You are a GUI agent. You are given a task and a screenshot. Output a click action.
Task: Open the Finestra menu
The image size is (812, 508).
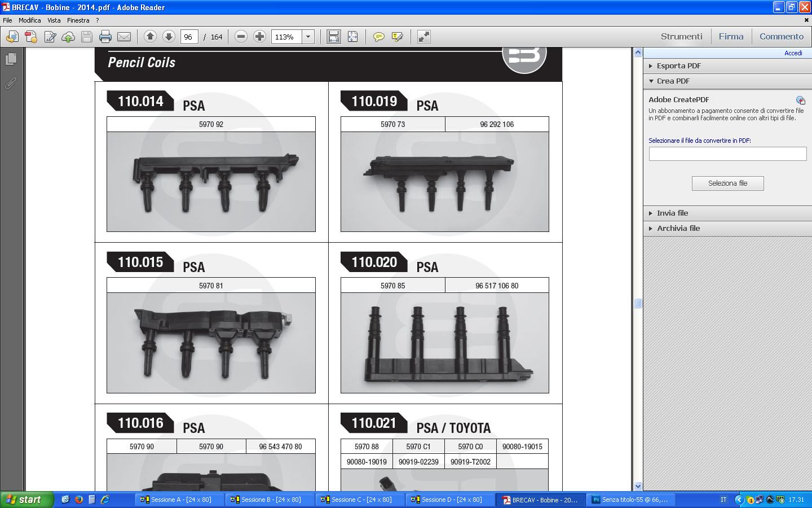pos(78,20)
